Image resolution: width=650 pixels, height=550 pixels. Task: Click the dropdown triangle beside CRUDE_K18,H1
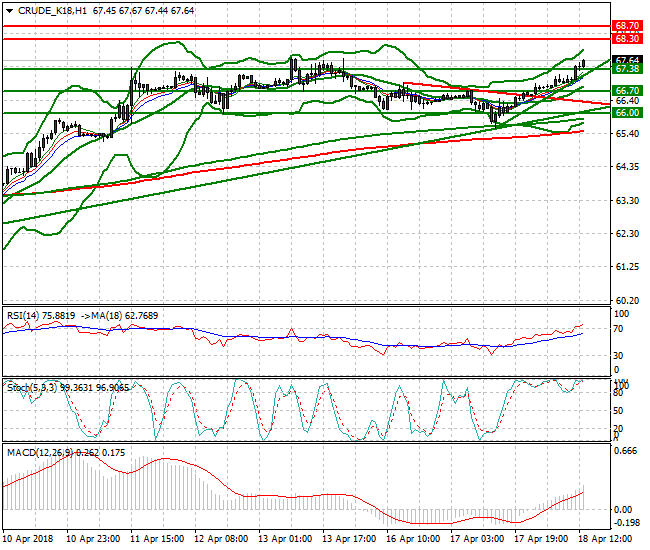coord(9,11)
